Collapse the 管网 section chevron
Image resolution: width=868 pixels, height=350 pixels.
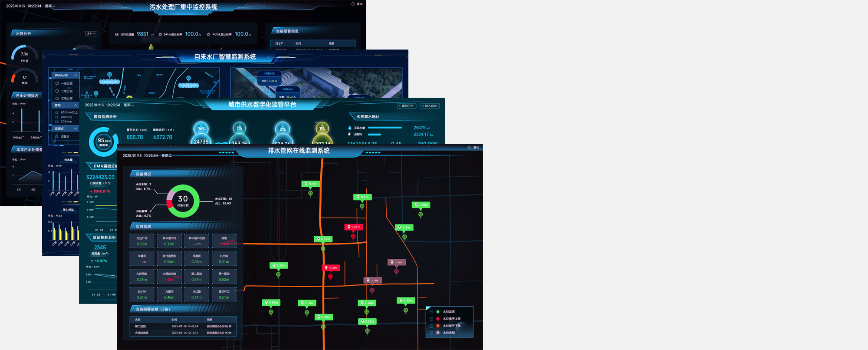coord(76,106)
